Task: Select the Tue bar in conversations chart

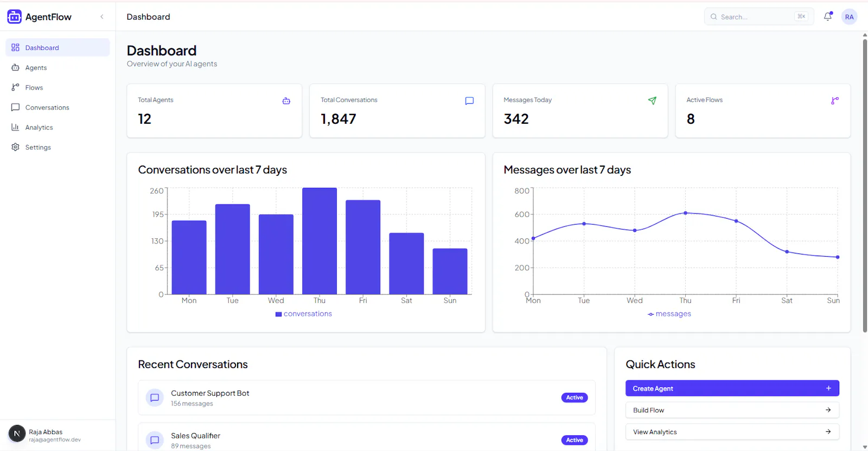Action: (233, 249)
